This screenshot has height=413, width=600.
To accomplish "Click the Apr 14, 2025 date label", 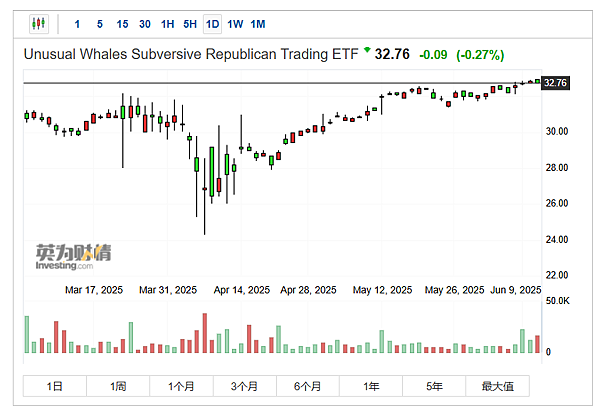I will coord(241,290).
